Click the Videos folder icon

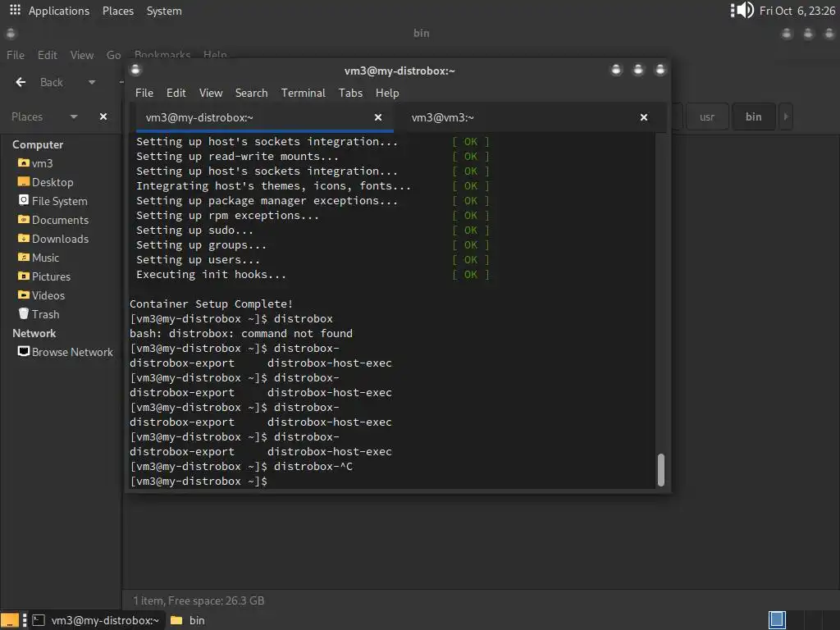coord(24,294)
